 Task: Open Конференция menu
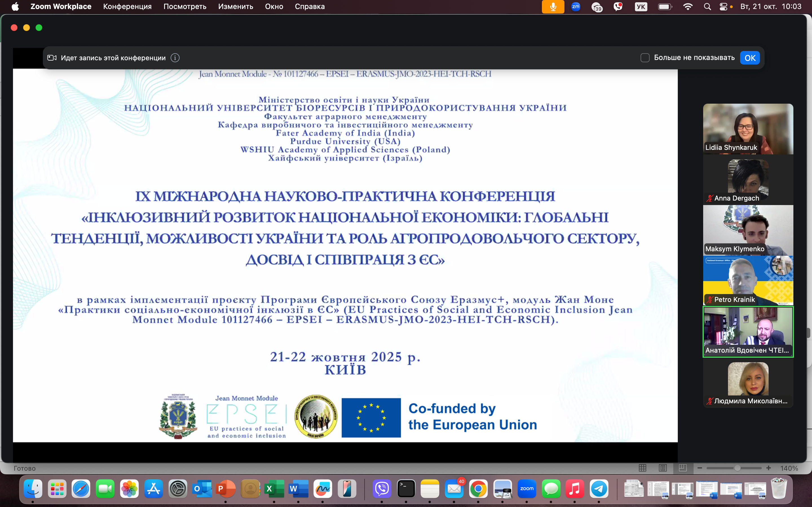[x=127, y=7]
